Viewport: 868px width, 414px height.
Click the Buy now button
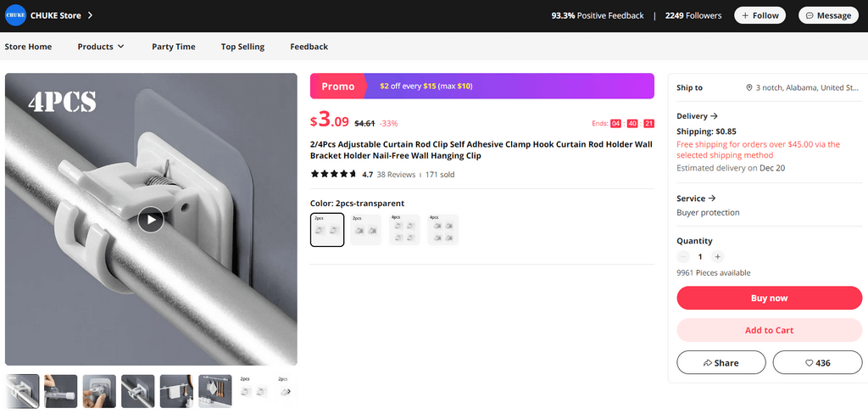click(x=770, y=298)
